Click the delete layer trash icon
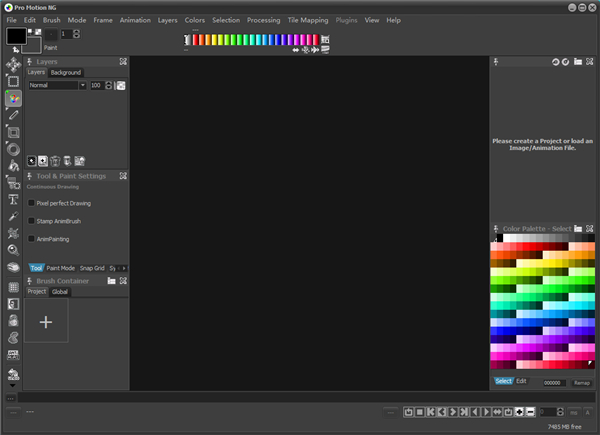Screen dimensions: 600x435 click(x=55, y=160)
